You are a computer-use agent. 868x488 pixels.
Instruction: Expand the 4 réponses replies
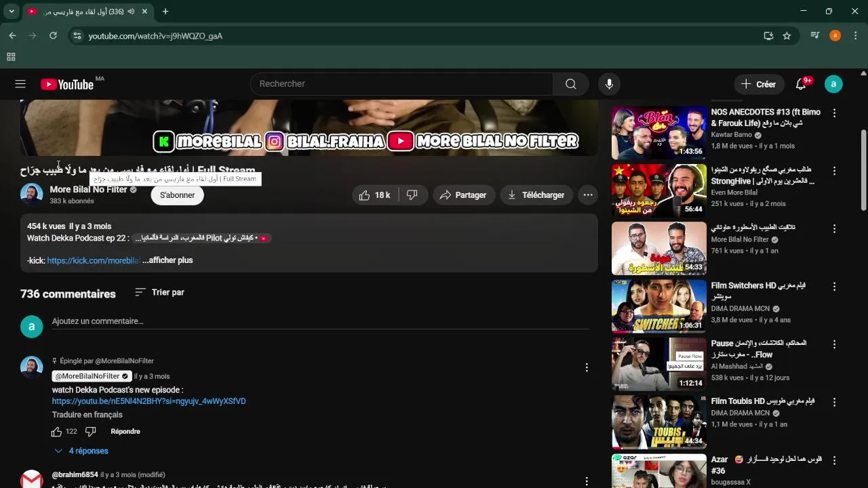tap(81, 451)
